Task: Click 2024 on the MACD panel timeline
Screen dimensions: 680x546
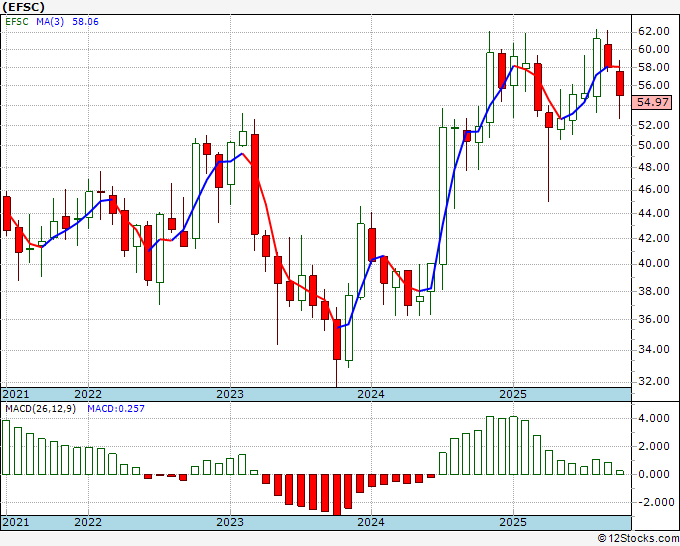Action: click(x=371, y=522)
